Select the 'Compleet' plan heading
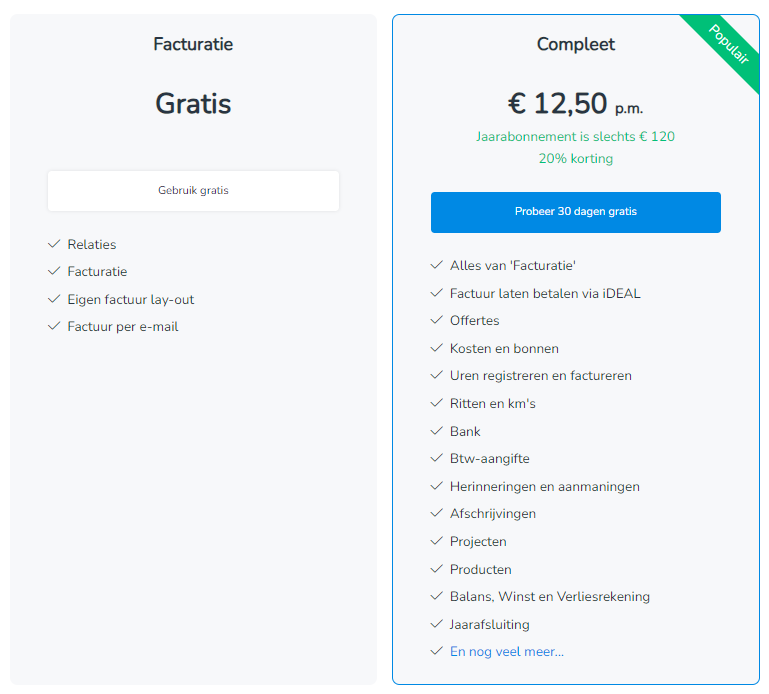Image resolution: width=769 pixels, height=694 pixels. pyautogui.click(x=575, y=44)
